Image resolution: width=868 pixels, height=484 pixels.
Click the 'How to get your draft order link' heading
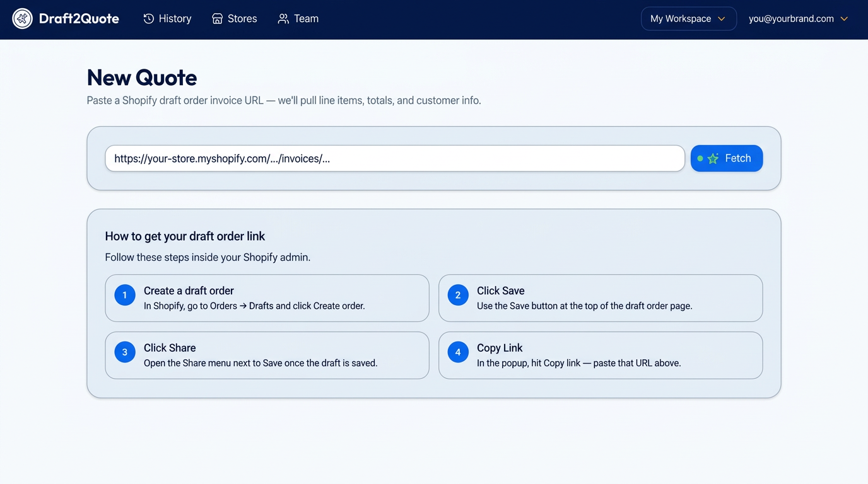185,236
